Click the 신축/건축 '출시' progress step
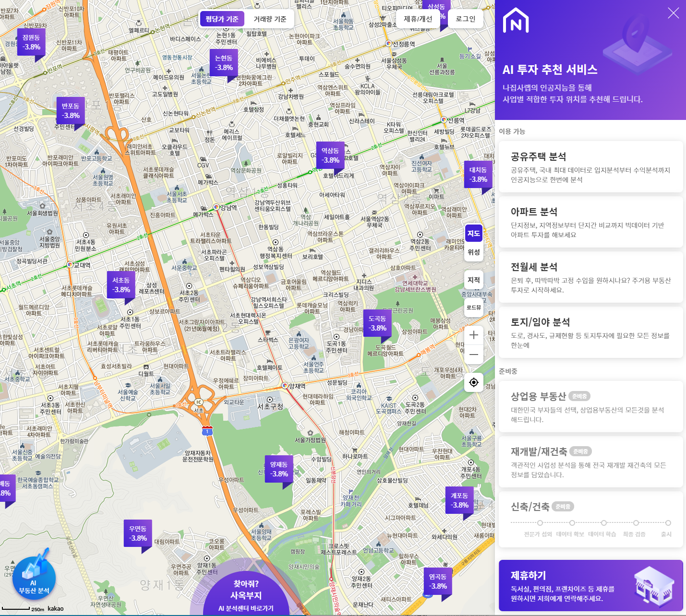 coord(668,523)
